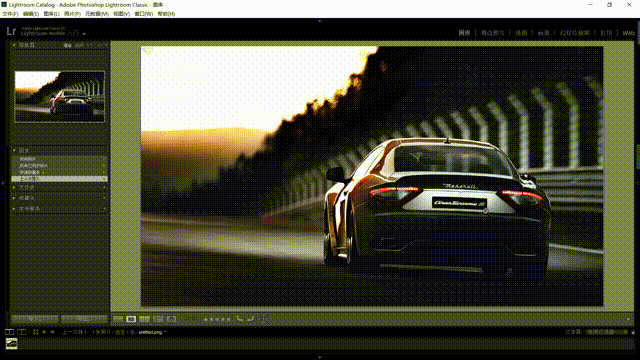
Task: Set star rating in toolbar
Action: 217,319
